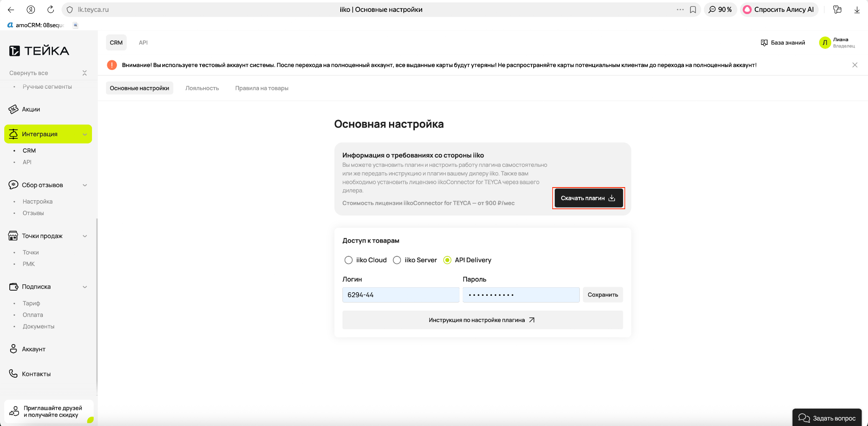This screenshot has height=426, width=868.
Task: Open Отзывы in sidebar
Action: [x=33, y=213]
